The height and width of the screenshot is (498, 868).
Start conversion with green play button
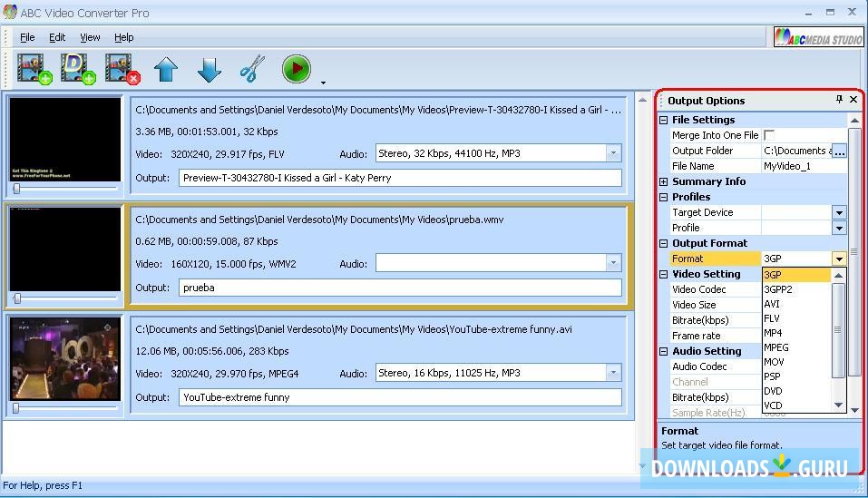click(x=297, y=69)
